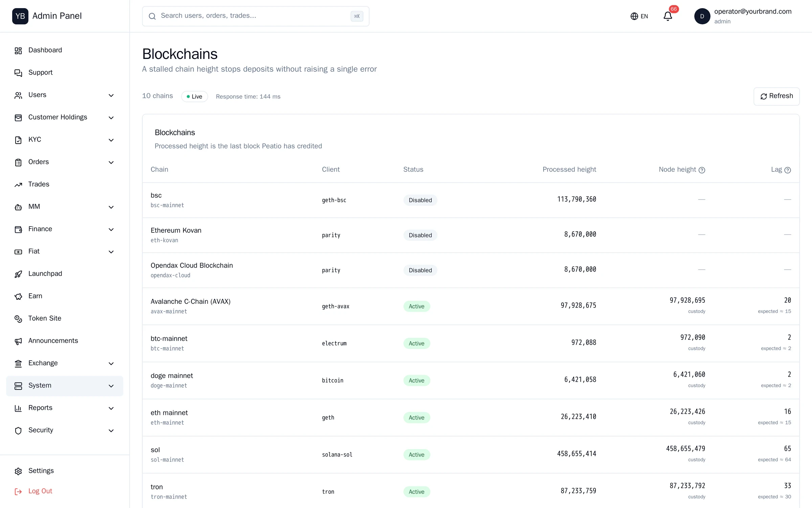This screenshot has width=812, height=508.
Task: Click the Node height help icon
Action: pos(702,170)
